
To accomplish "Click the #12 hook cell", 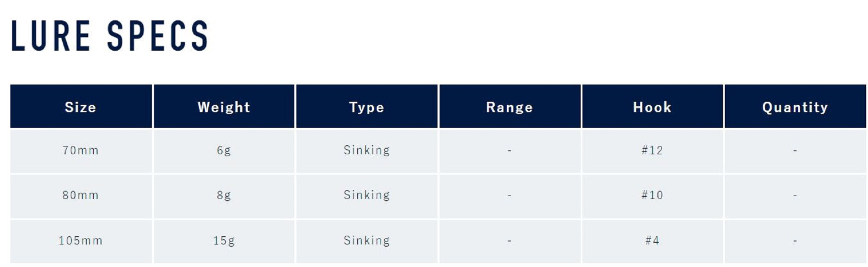I will (x=652, y=150).
